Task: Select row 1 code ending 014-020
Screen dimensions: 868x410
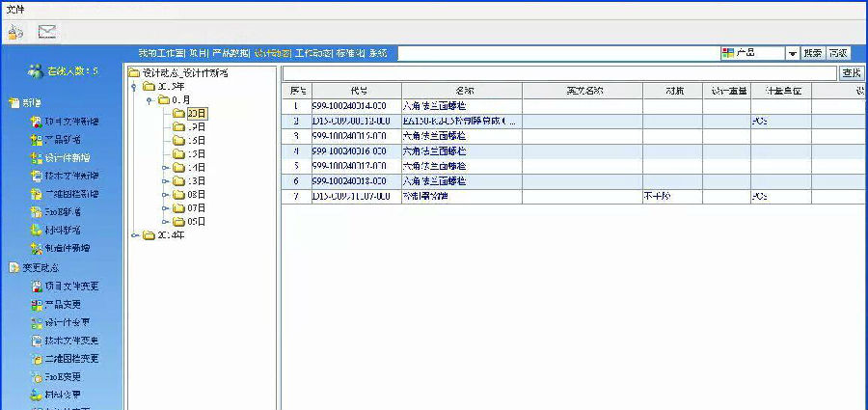Action: click(357, 106)
